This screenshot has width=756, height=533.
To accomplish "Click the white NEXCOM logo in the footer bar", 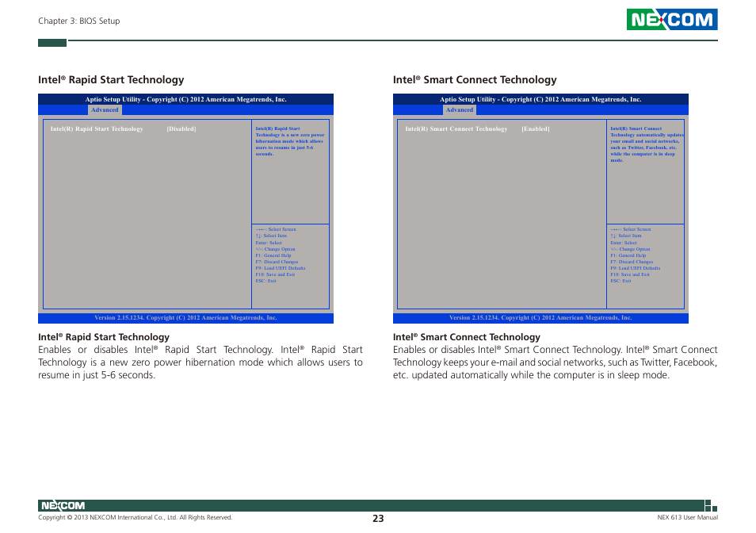I will coord(63,505).
